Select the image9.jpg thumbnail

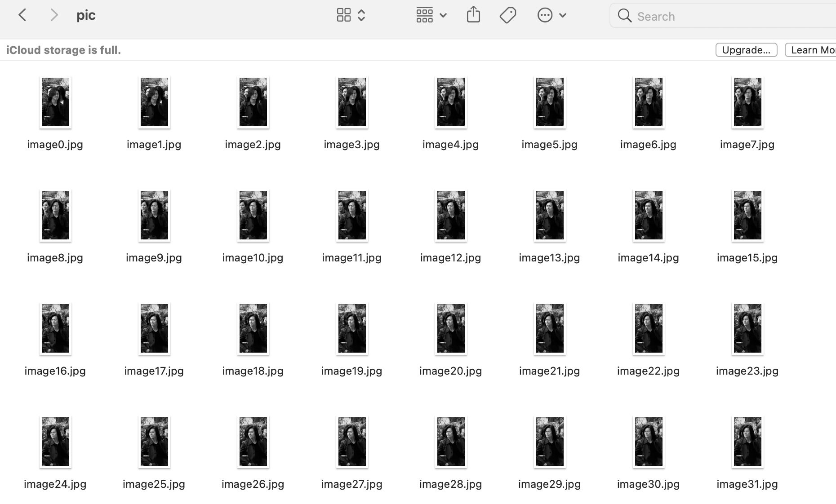point(154,215)
